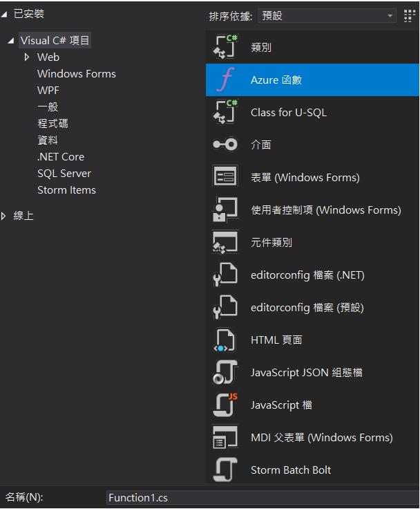Screen dimensions: 420x509
Task: Select the SQL Server category
Action: 64,174
